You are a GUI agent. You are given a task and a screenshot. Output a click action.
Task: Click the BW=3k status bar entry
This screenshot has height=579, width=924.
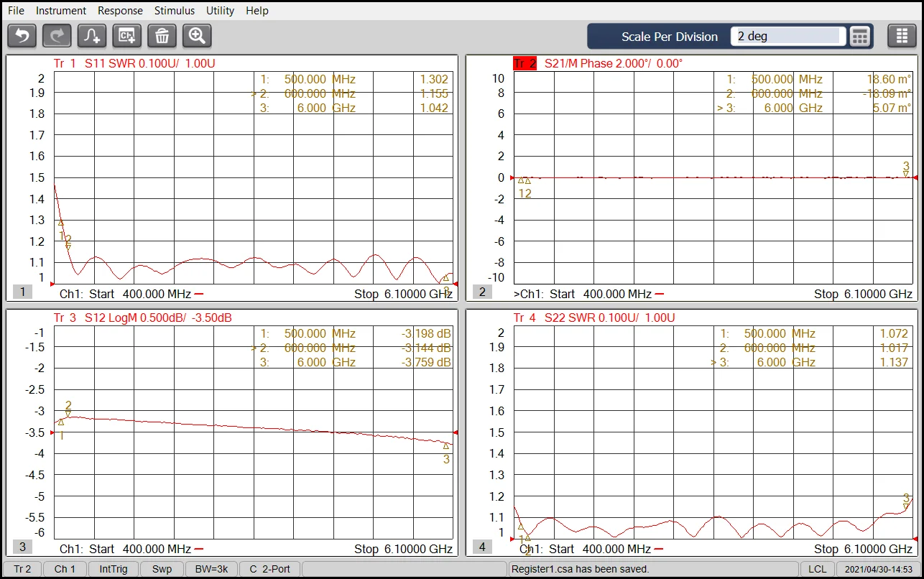click(x=211, y=568)
